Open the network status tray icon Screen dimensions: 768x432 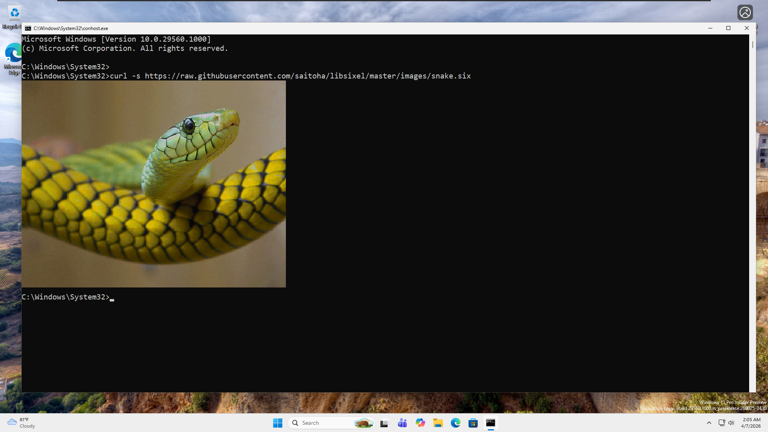tap(721, 423)
